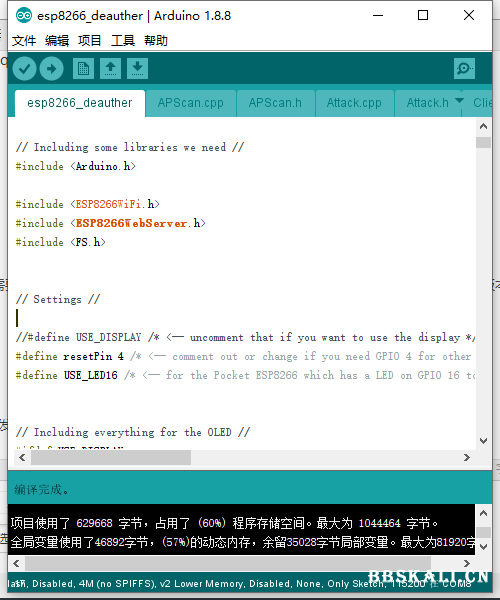Image resolution: width=500 pixels, height=600 pixels.
Task: Switch to the APScan.h tab
Action: pyautogui.click(x=275, y=103)
